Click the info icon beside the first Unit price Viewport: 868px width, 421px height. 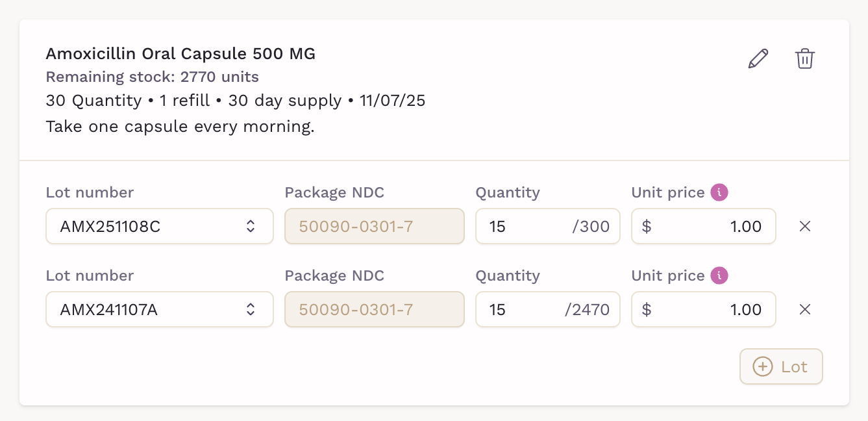pos(719,192)
